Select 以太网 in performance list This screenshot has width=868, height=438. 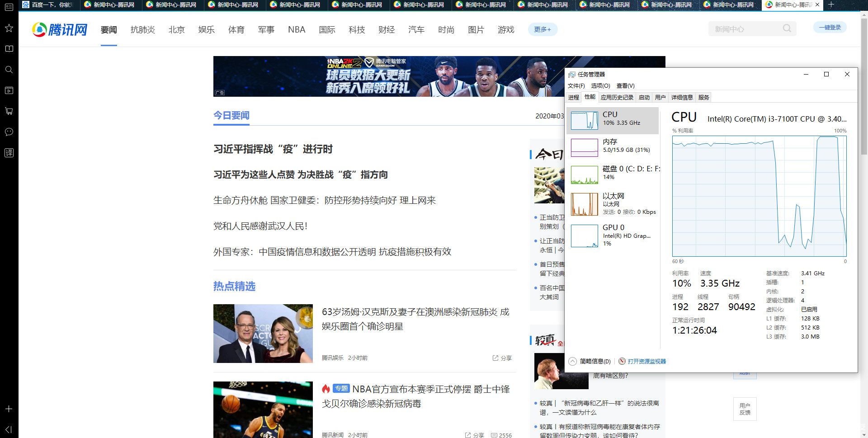[613, 204]
